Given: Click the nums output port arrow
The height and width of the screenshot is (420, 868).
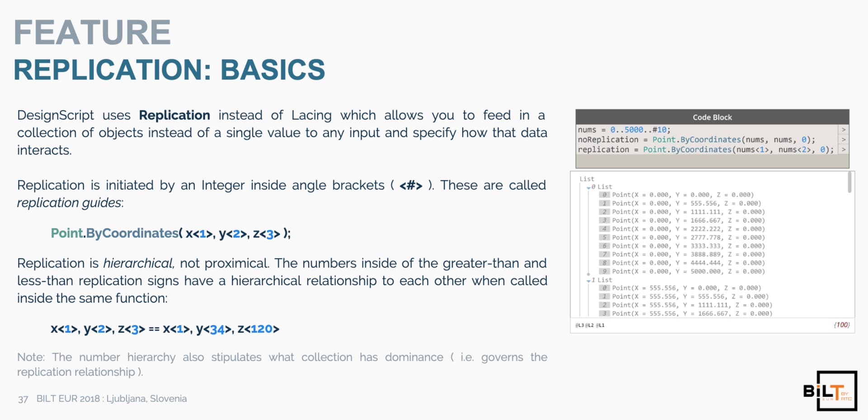Looking at the screenshot, I should click(844, 130).
